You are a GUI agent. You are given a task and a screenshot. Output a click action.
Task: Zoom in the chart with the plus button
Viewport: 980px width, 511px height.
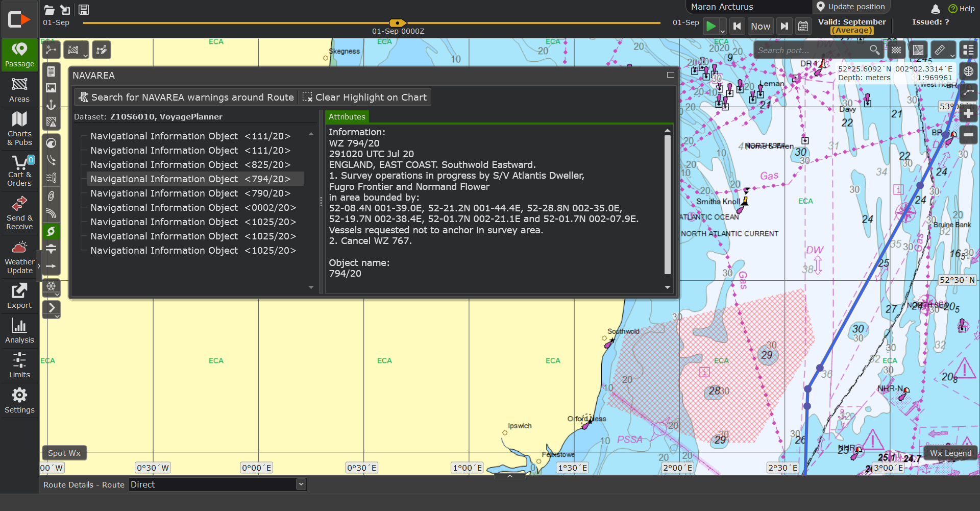[x=968, y=113]
